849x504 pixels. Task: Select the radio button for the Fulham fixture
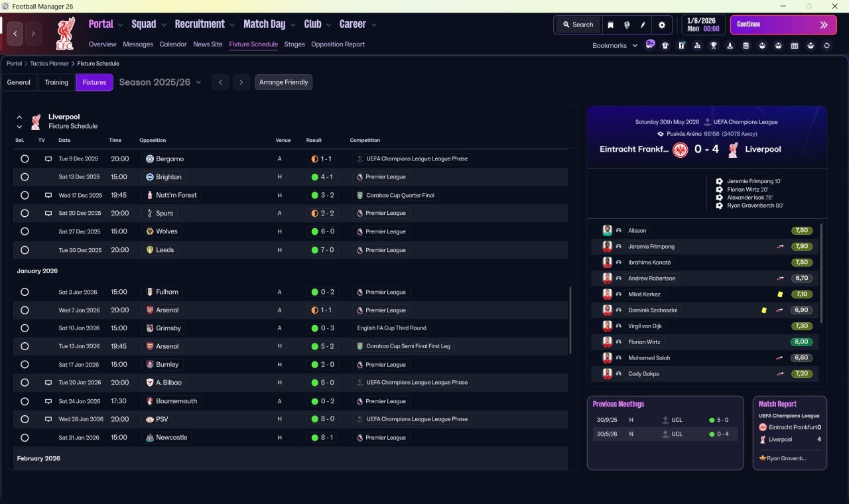(25, 292)
